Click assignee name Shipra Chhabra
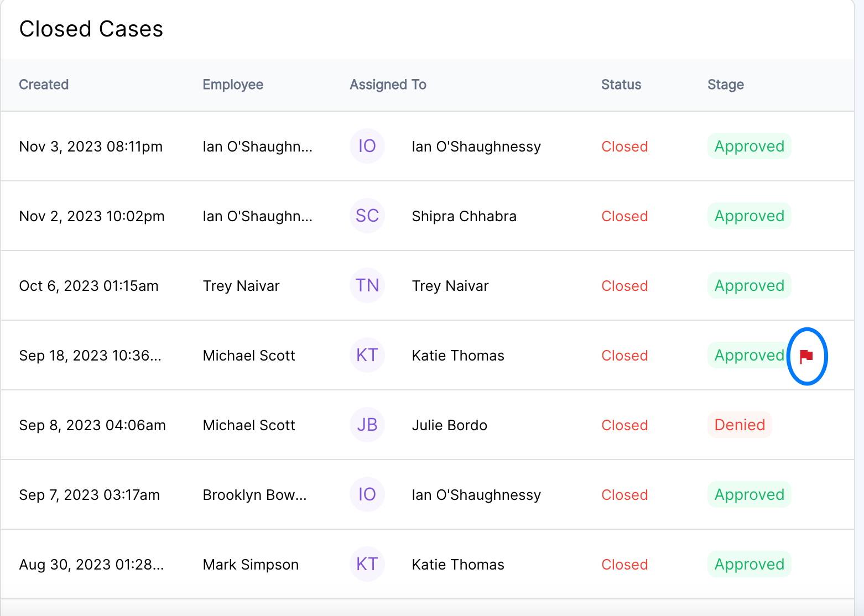The height and width of the screenshot is (616, 864). 464,216
